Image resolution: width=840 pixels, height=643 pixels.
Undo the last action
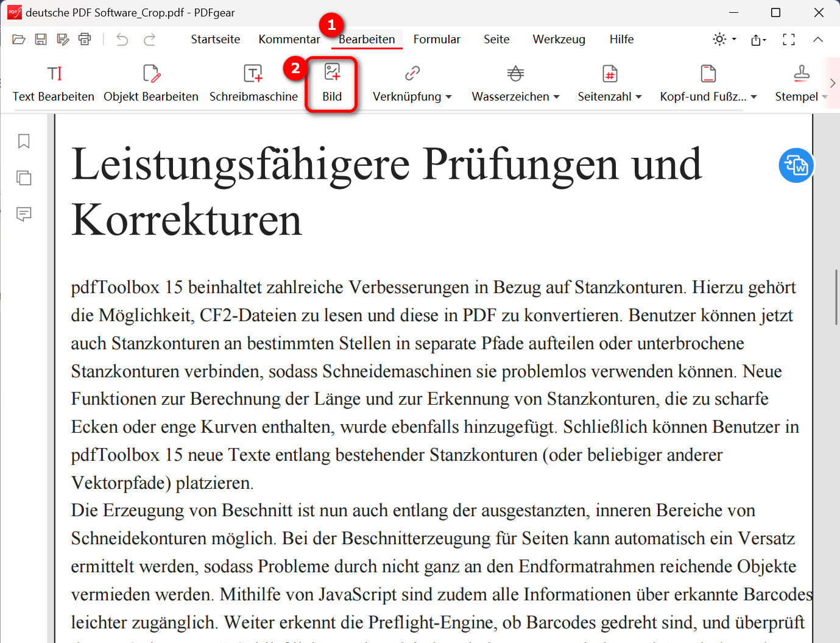121,39
